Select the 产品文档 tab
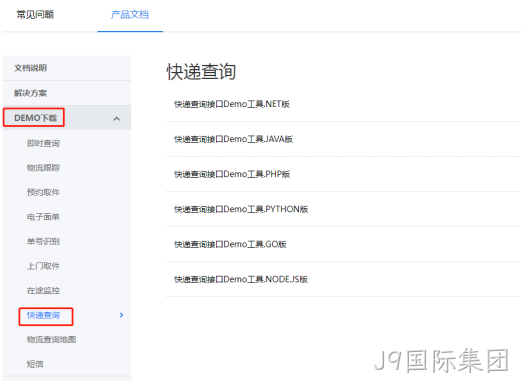This screenshot has height=383, width=521. click(130, 15)
